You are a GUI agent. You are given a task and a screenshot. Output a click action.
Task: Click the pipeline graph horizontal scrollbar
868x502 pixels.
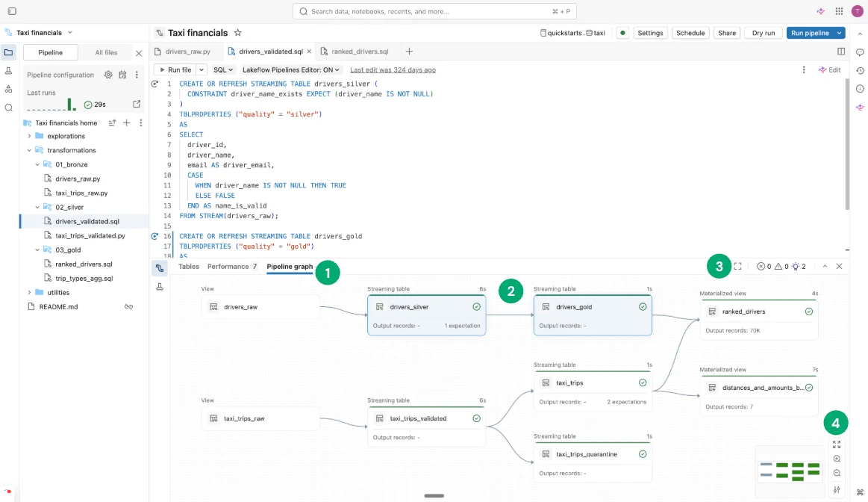coord(434,496)
